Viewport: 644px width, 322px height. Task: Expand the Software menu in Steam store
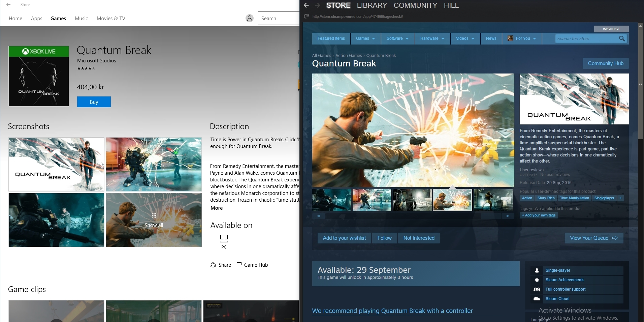click(398, 38)
